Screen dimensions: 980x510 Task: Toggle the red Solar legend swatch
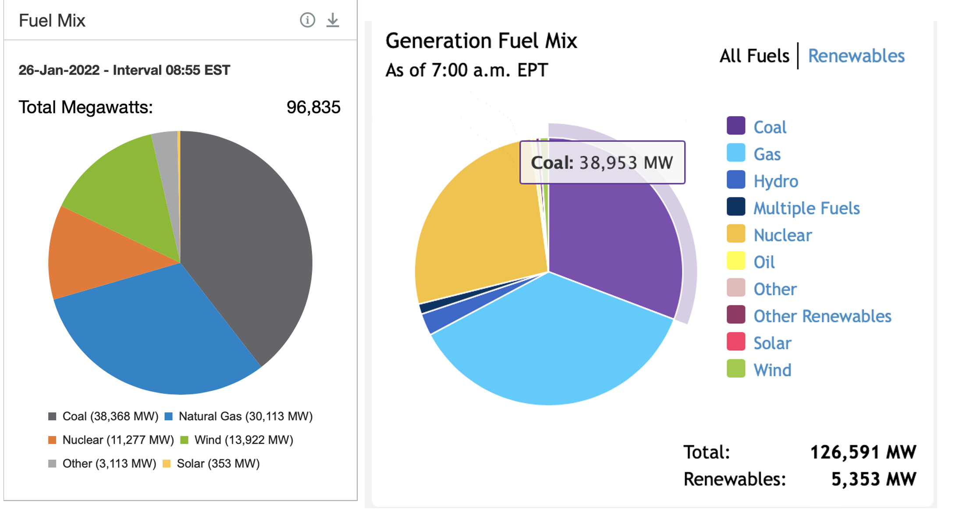[x=735, y=342]
